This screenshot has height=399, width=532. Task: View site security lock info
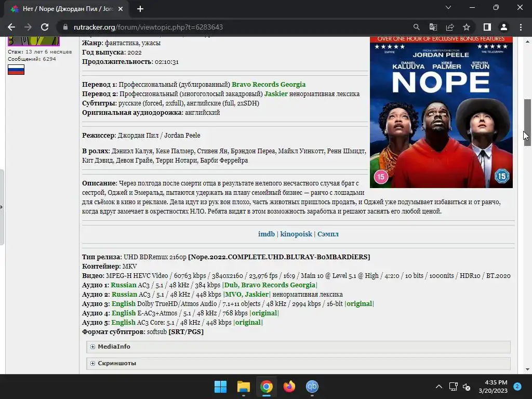65,27
